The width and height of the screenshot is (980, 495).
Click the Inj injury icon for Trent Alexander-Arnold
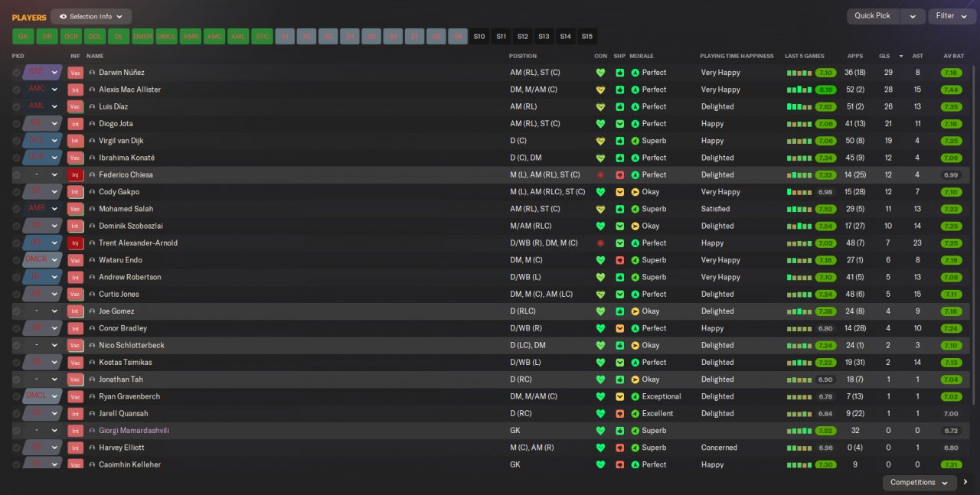(75, 243)
